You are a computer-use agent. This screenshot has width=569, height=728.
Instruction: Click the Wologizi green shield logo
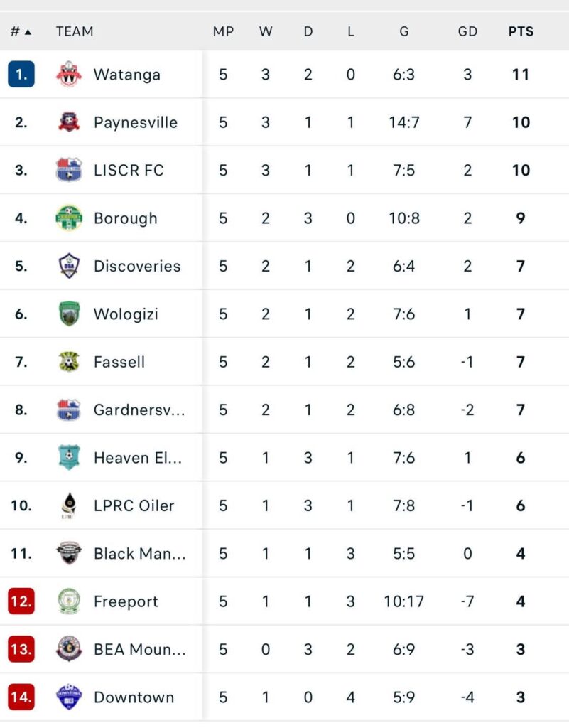(69, 314)
